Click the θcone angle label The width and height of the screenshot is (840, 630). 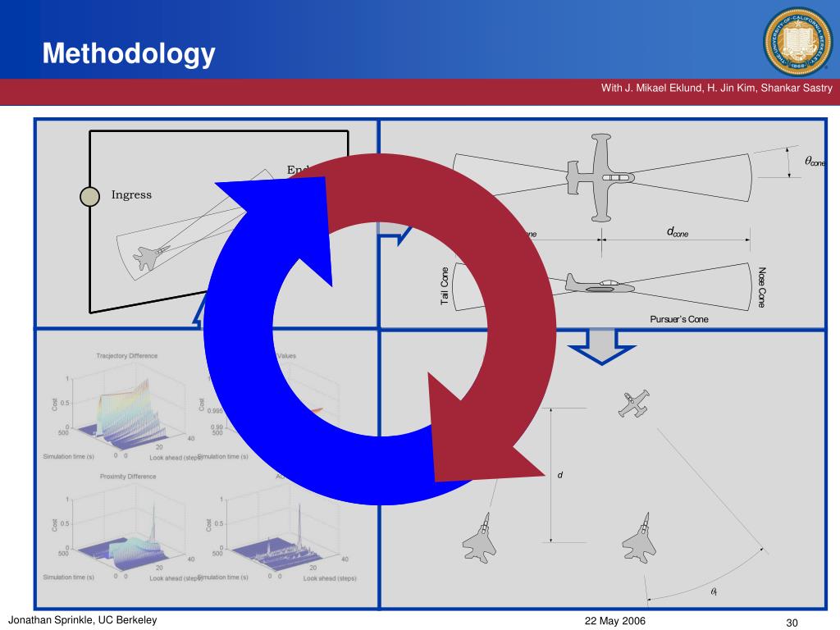(x=815, y=162)
